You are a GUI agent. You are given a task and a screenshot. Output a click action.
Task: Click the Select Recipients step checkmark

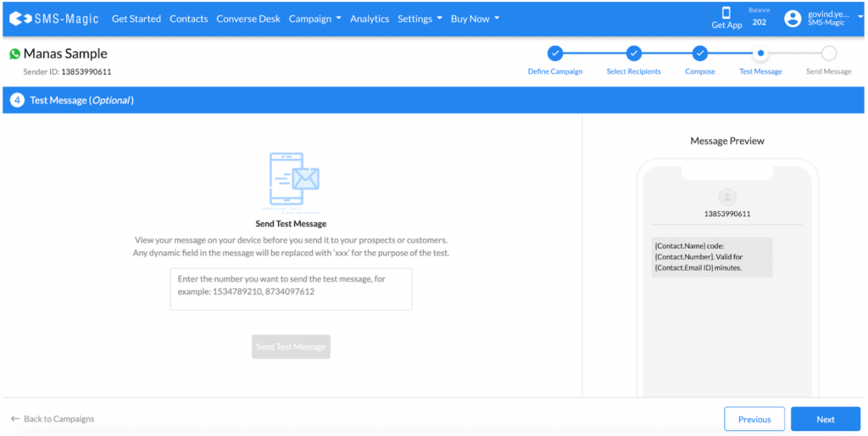point(633,53)
